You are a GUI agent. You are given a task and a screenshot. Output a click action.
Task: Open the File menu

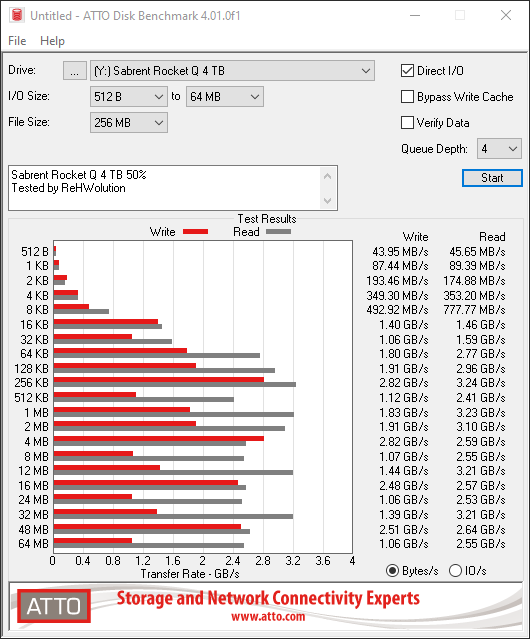coord(17,41)
